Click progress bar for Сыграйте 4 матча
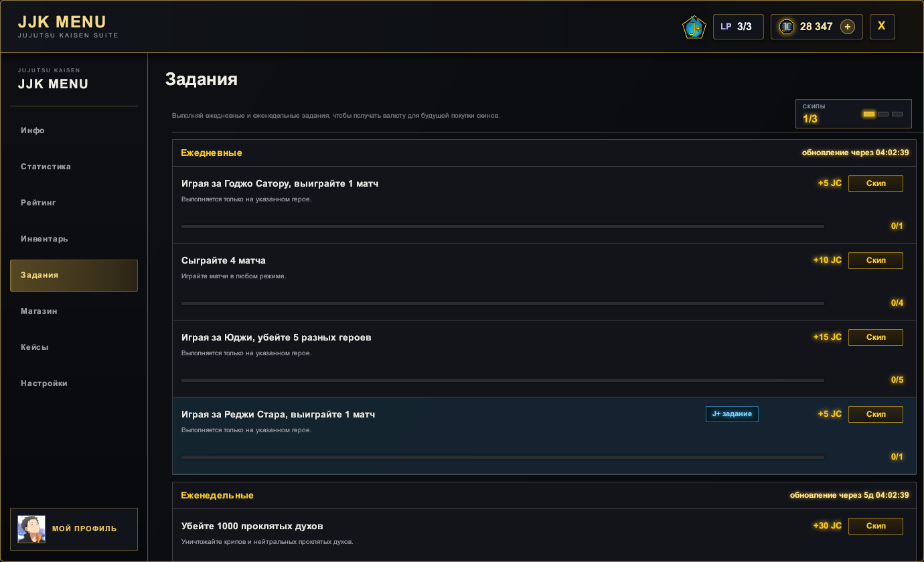Viewport: 924px width, 562px height. pyautogui.click(x=503, y=303)
